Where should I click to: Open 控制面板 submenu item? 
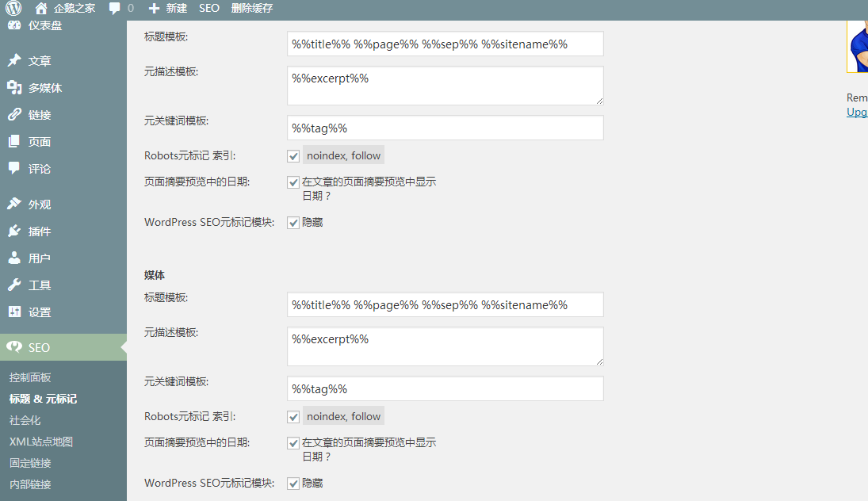coord(30,377)
